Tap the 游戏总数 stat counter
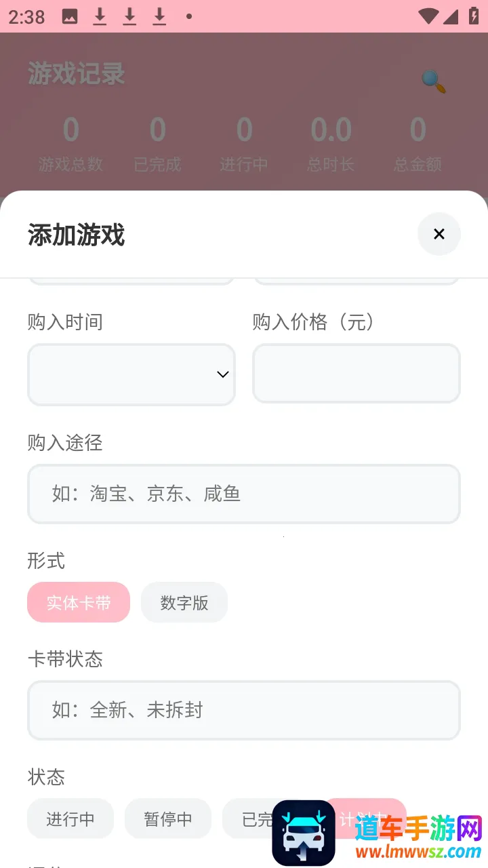This screenshot has height=868, width=488. click(x=70, y=144)
